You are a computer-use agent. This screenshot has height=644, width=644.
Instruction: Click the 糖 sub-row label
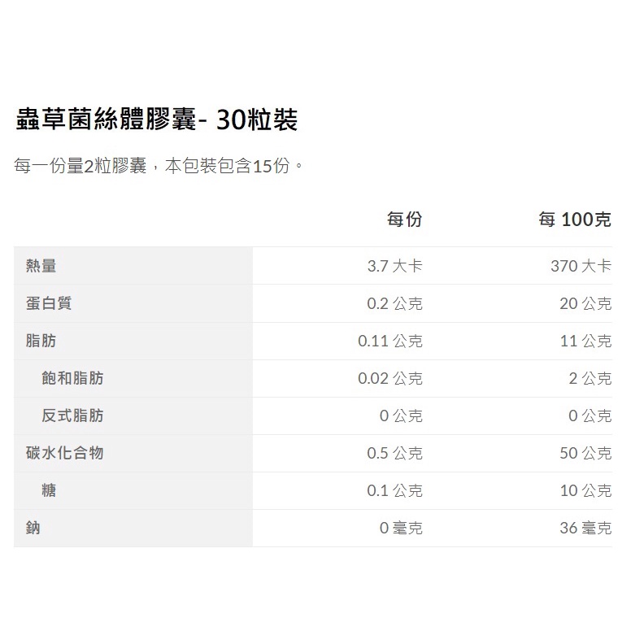(49, 490)
